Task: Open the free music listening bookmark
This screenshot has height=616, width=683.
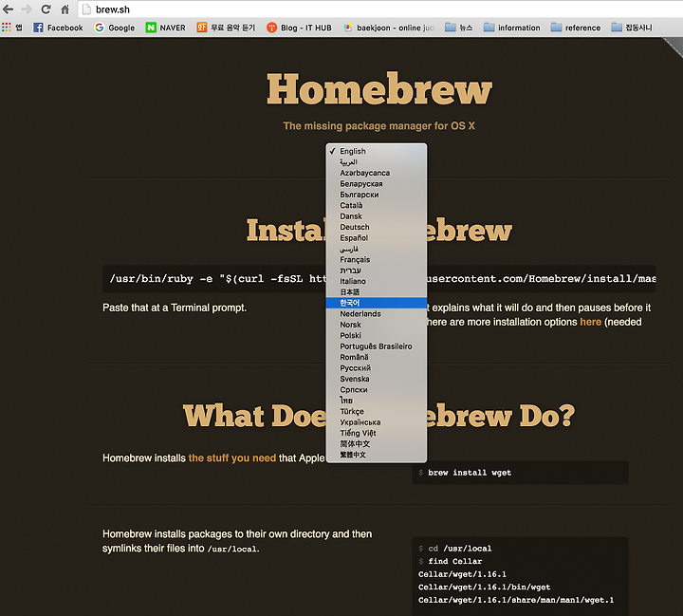Action: click(x=226, y=28)
